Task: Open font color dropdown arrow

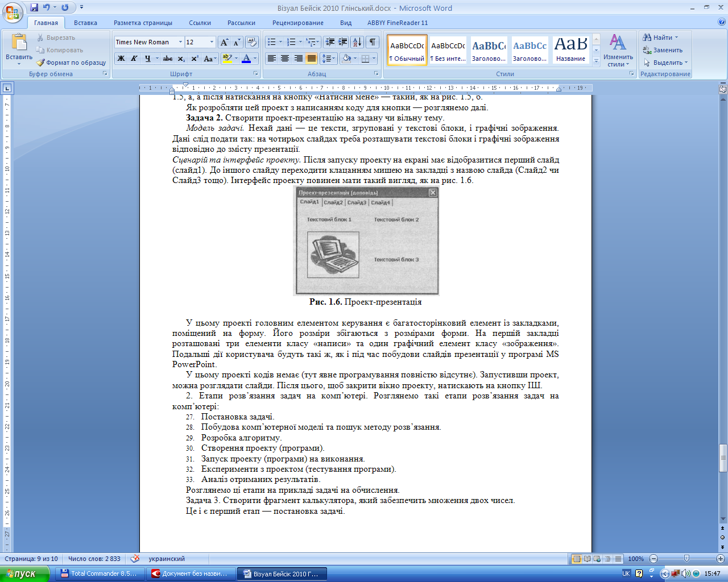Action: click(x=255, y=59)
